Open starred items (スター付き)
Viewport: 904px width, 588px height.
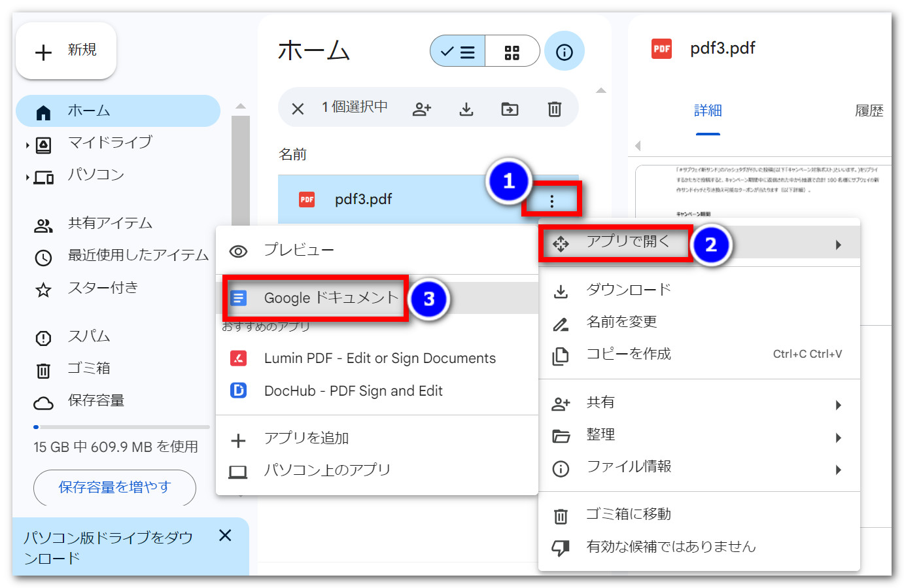(x=103, y=288)
